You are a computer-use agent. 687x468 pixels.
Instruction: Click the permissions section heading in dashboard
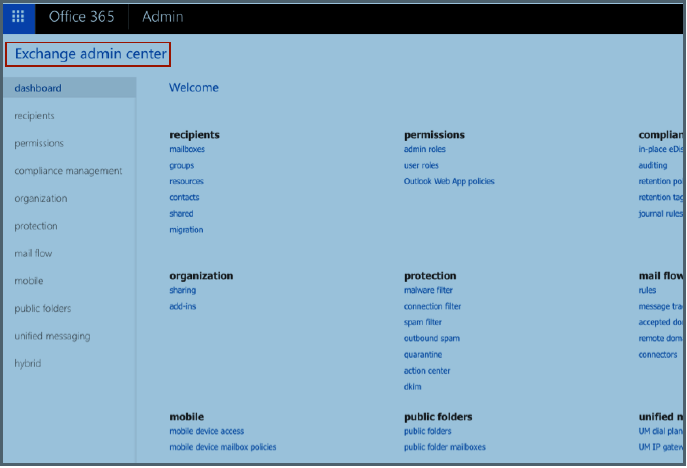tap(434, 135)
